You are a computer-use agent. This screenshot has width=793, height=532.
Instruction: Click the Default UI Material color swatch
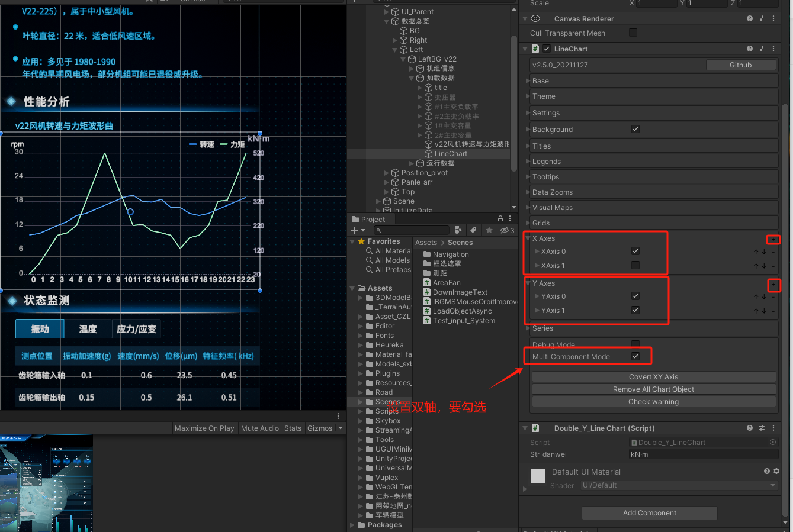coord(538,476)
